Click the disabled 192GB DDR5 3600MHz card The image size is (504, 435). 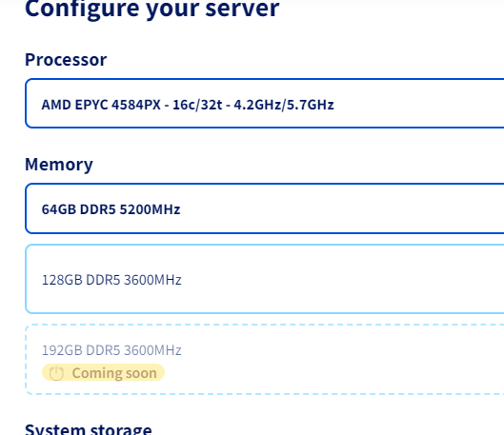(x=265, y=360)
